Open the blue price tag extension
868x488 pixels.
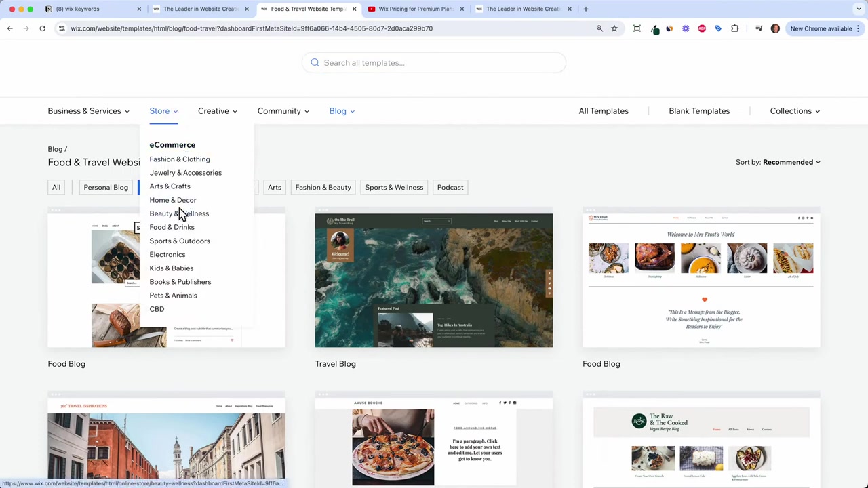click(x=718, y=28)
